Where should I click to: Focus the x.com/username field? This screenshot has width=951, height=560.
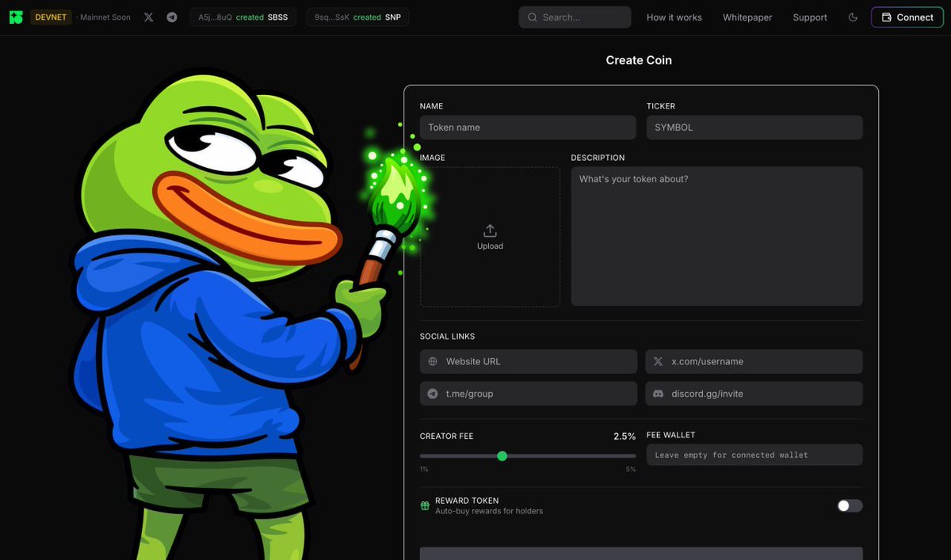(754, 361)
